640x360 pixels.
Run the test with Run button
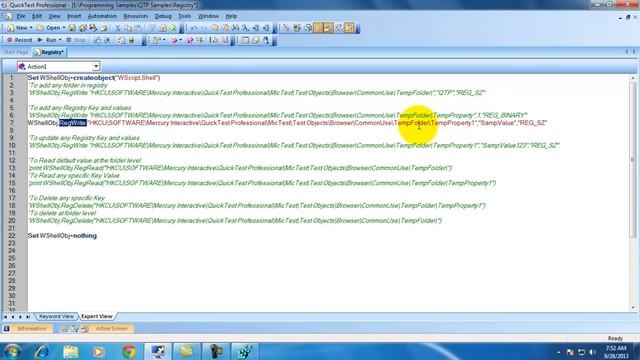pos(47,40)
